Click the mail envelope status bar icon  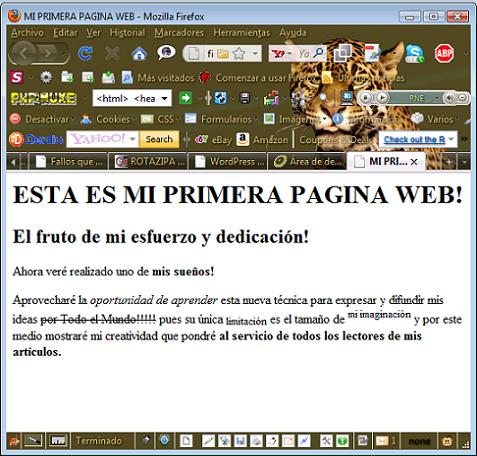pos(382,441)
